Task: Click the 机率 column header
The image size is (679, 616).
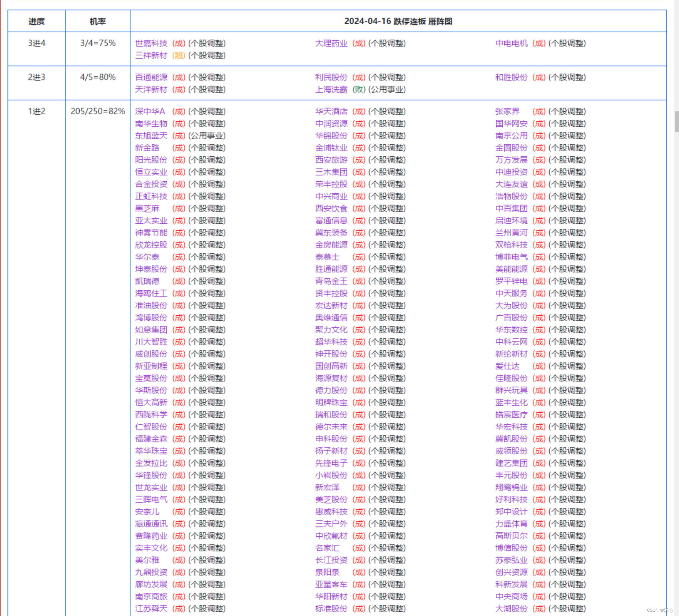Action: click(x=98, y=21)
